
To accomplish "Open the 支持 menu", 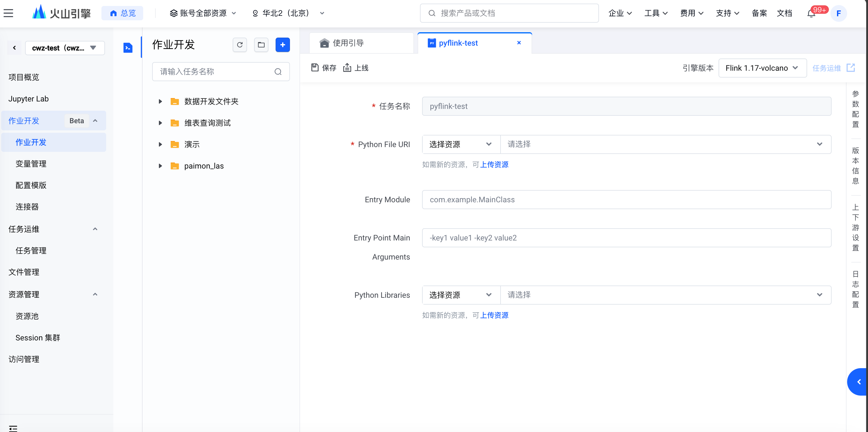I will click(727, 13).
